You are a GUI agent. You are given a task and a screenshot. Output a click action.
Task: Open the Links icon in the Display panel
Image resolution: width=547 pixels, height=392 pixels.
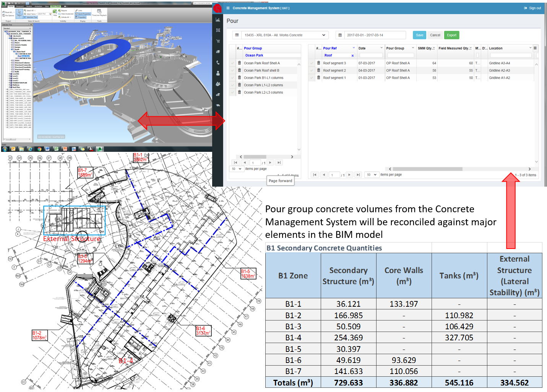pyautogui.click(x=80, y=10)
